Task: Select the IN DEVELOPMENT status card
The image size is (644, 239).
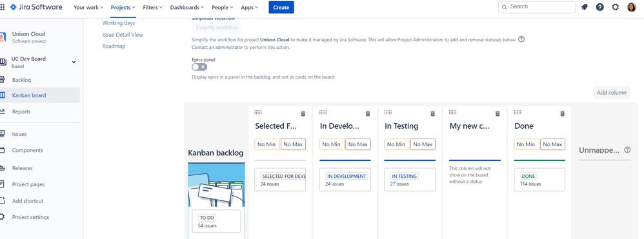Action: pyautogui.click(x=345, y=180)
